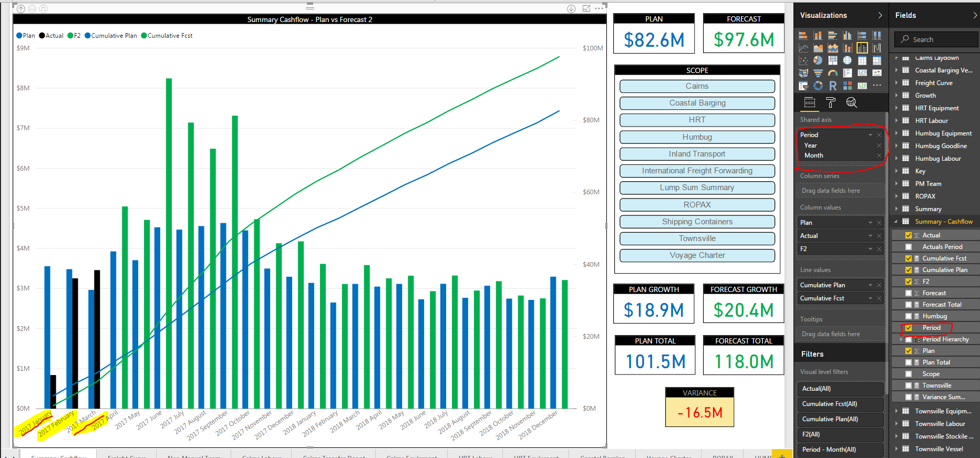Image resolution: width=980 pixels, height=458 pixels.
Task: Open the Period - Month(All) filter
Action: [840, 450]
